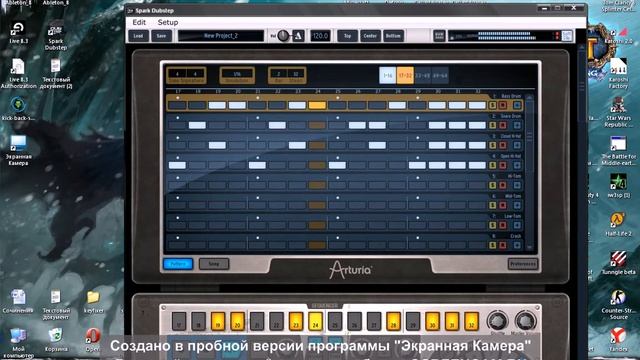
Task: Switch to steps 49-64 page
Action: tap(440, 76)
